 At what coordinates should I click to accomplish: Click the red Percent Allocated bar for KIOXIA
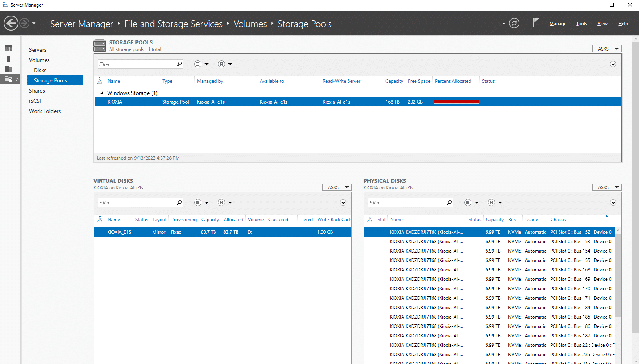click(456, 102)
